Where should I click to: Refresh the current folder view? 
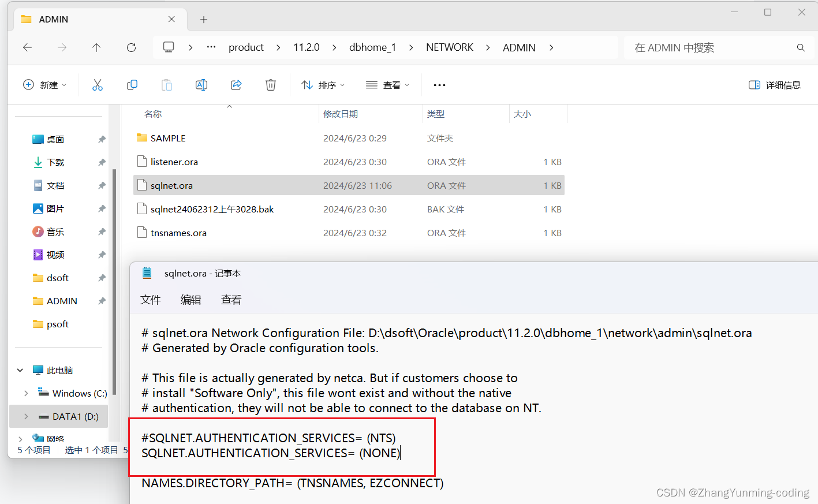point(131,47)
